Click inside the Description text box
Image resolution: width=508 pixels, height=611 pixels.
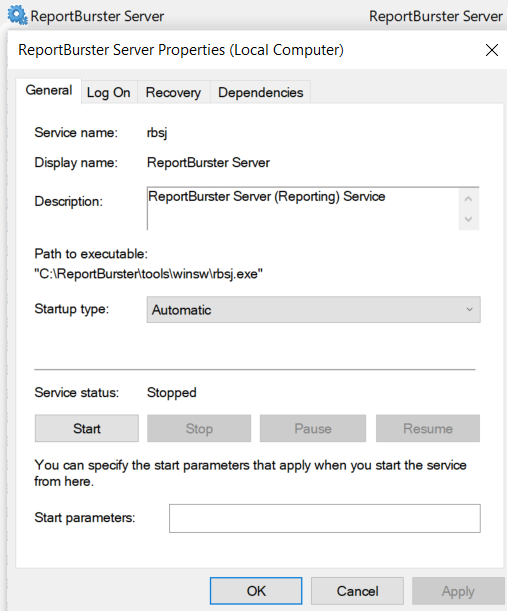303,208
